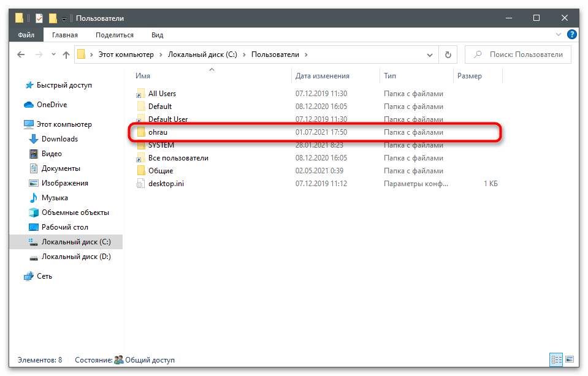The width and height of the screenshot is (588, 376).
Task: Click the desktop.ini file icon
Action: (140, 184)
